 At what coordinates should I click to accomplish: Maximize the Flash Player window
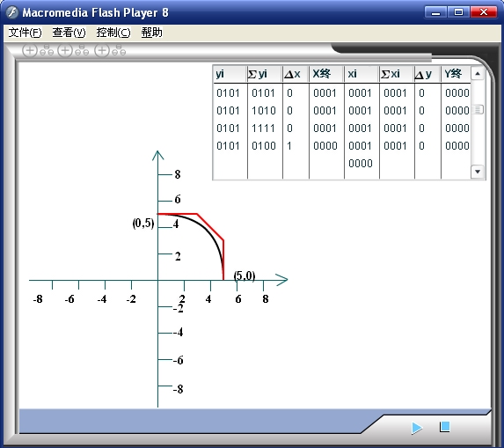(x=458, y=12)
